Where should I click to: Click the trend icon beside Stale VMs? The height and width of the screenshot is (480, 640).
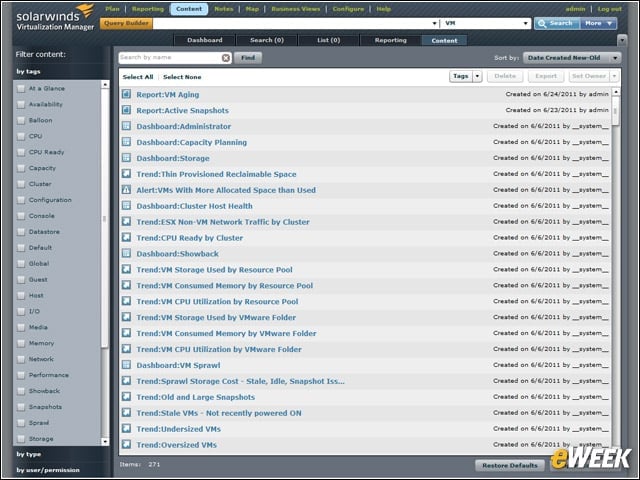click(127, 413)
